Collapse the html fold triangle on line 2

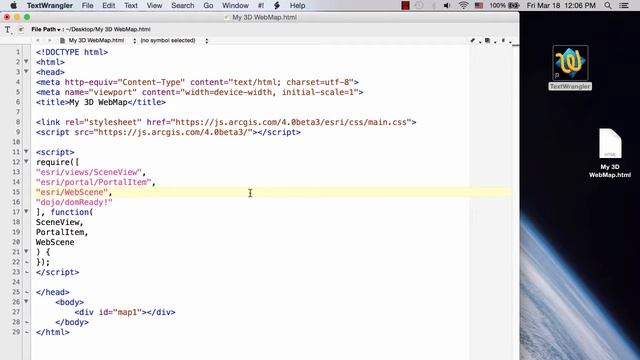pos(26,62)
